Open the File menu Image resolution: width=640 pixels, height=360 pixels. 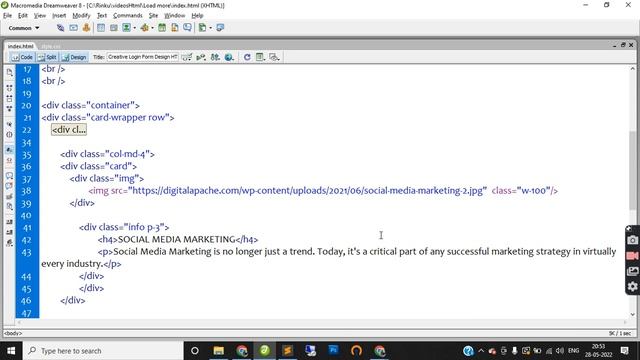pyautogui.click(x=7, y=15)
